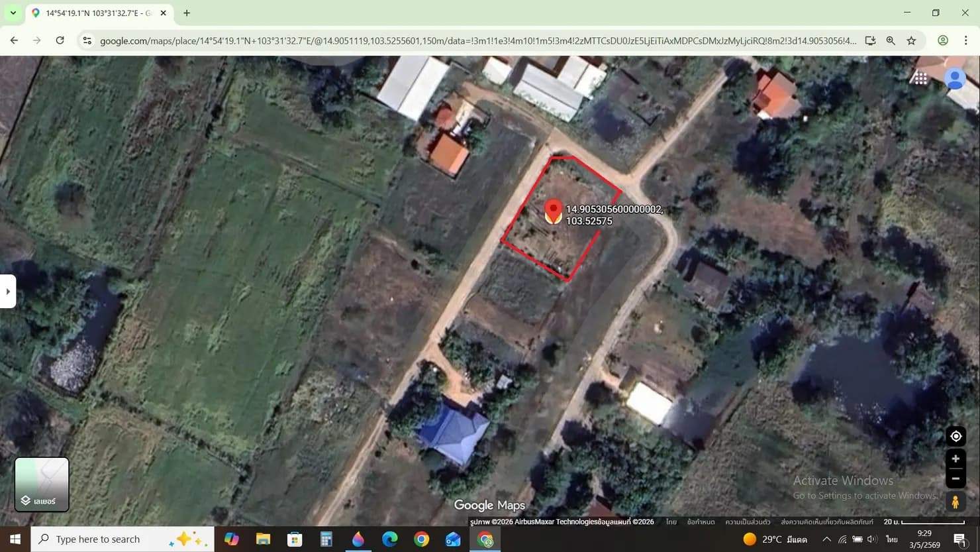Screen dimensions: 980x552
Task: Open the Google account avatar
Action: pos(955,78)
